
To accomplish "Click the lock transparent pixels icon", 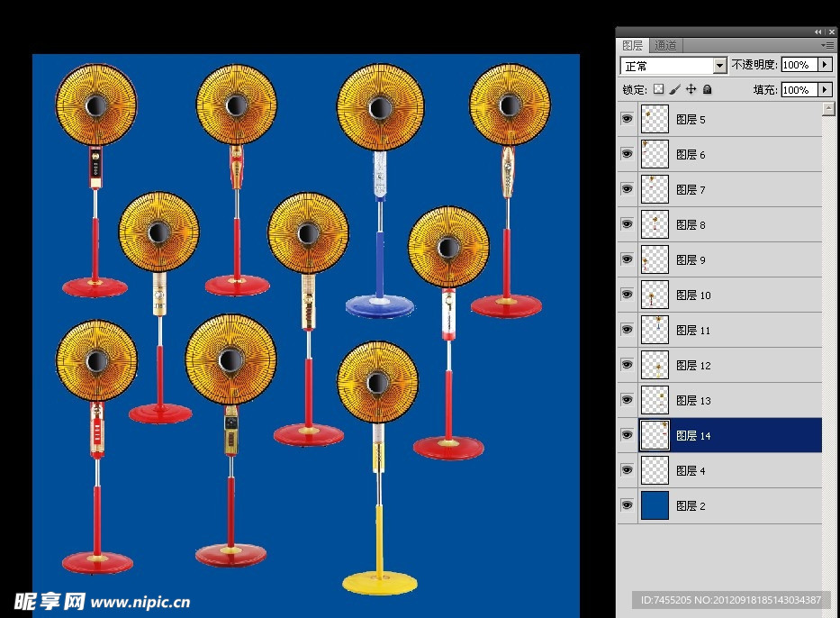I will point(658,89).
